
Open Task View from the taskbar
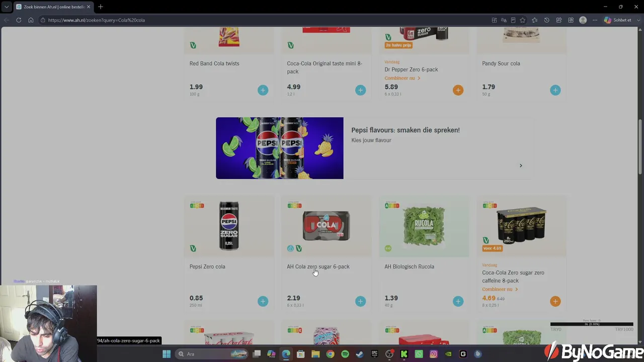click(257, 354)
